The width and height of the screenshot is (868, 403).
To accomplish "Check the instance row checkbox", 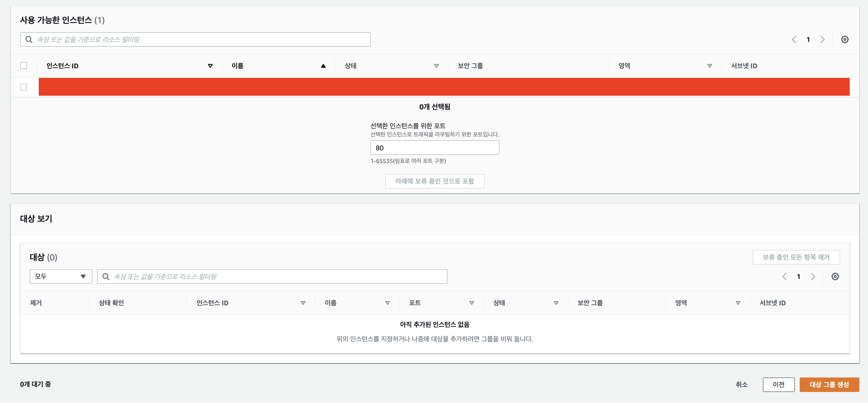I will (24, 87).
